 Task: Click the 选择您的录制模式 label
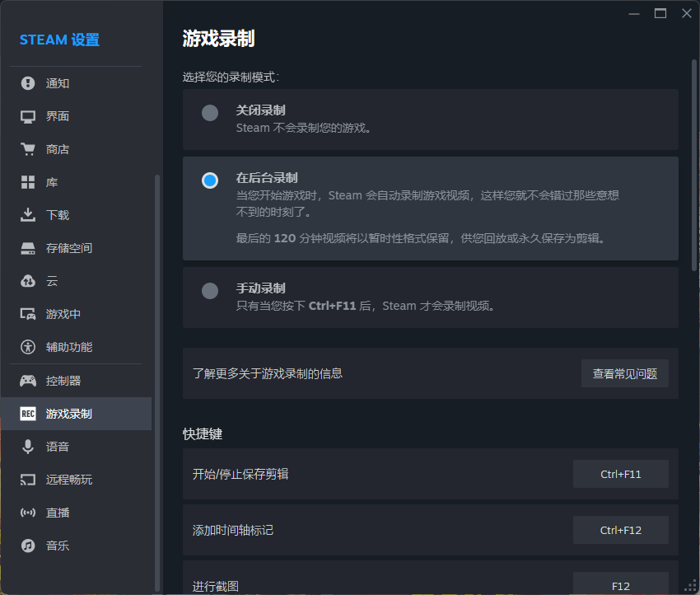coord(231,77)
